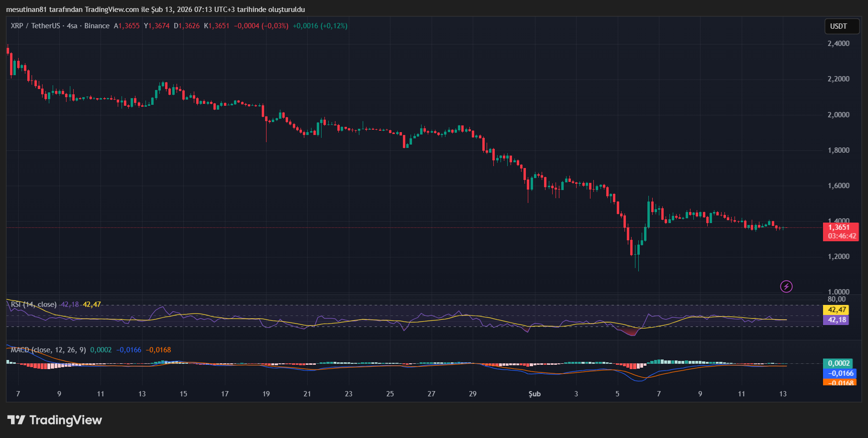Click the lightning bolt quick trade icon

pyautogui.click(x=785, y=286)
